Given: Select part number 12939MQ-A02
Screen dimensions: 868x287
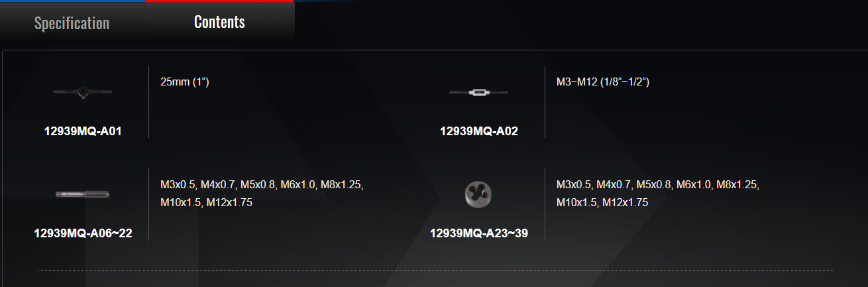Looking at the screenshot, I should [479, 131].
